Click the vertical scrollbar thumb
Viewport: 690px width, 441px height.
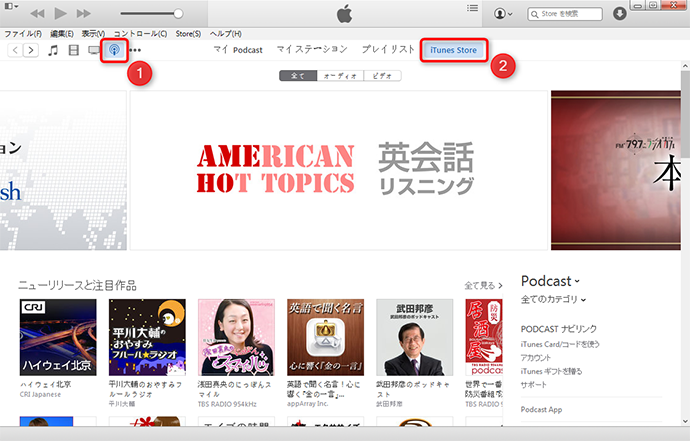(x=685, y=114)
